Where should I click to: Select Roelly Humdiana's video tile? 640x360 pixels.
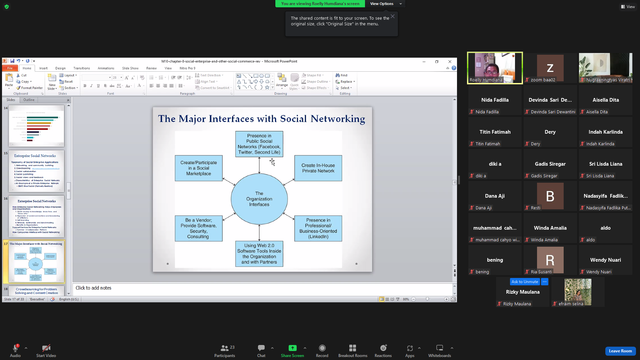495,68
